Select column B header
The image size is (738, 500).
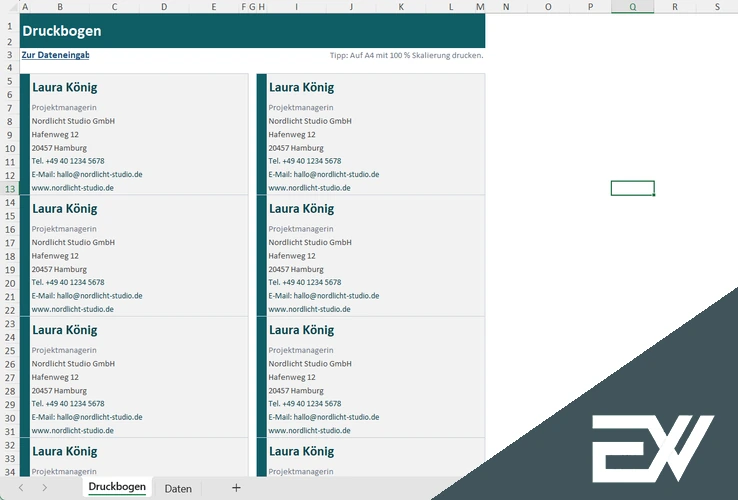[x=60, y=7]
